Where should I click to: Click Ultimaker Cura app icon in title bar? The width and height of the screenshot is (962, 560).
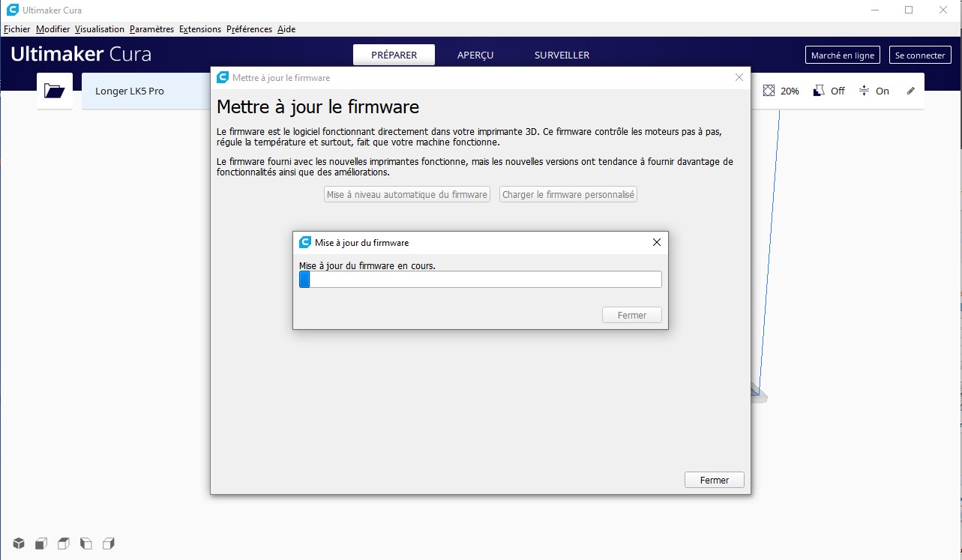[12, 10]
